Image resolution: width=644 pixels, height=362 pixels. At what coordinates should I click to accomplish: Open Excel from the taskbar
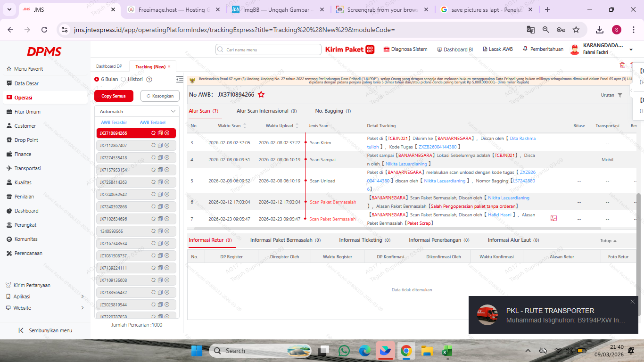tap(447, 351)
